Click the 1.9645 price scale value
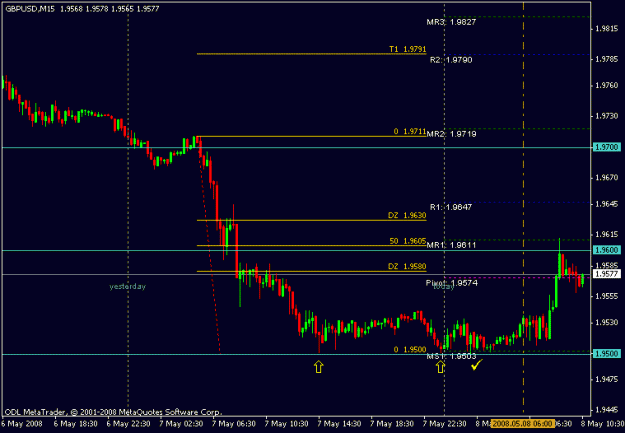 [x=607, y=204]
